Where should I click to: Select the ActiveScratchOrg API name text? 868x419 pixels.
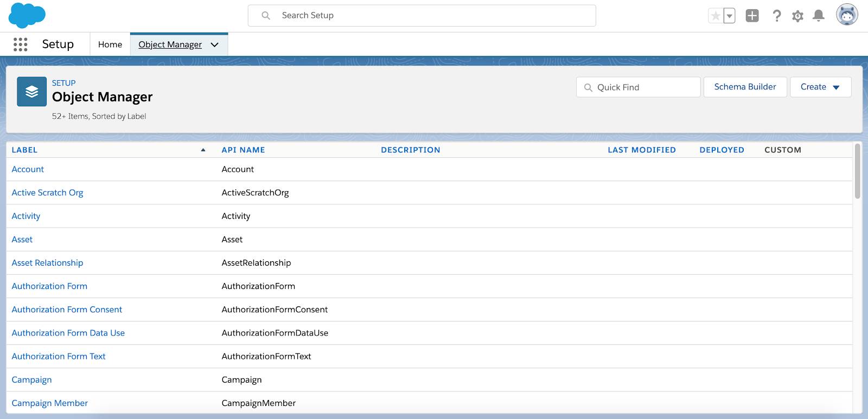[x=255, y=192]
